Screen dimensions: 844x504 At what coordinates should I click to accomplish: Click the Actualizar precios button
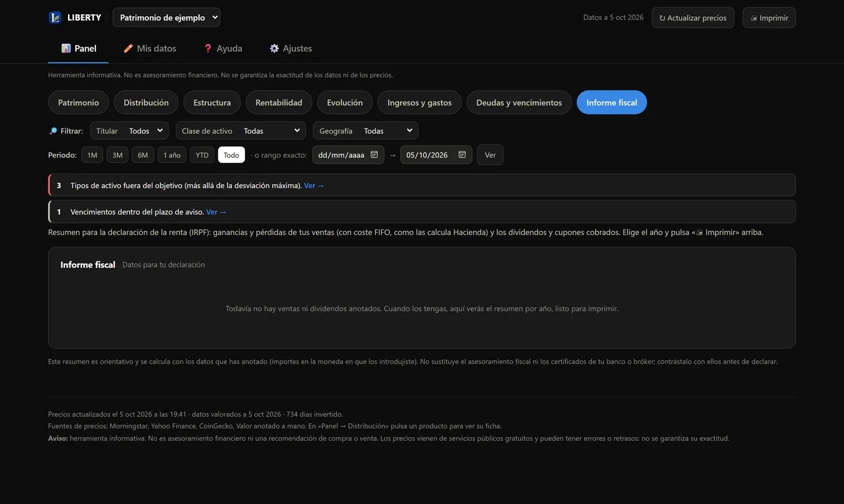click(693, 17)
